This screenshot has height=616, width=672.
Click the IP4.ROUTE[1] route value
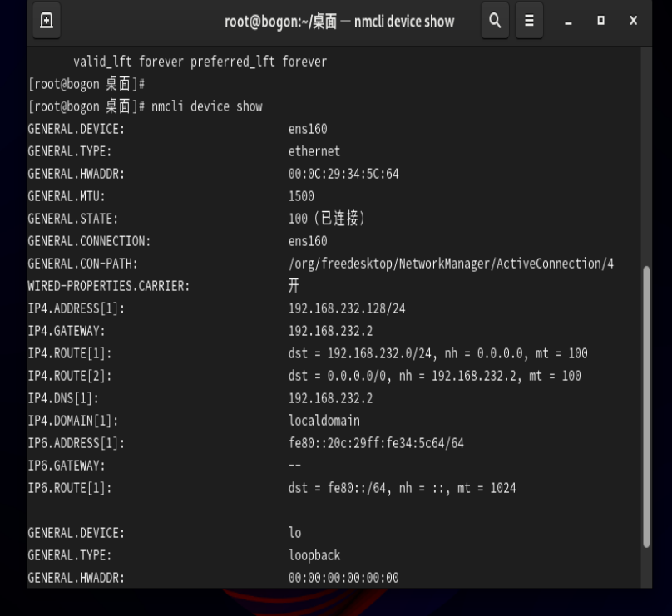tap(437, 353)
